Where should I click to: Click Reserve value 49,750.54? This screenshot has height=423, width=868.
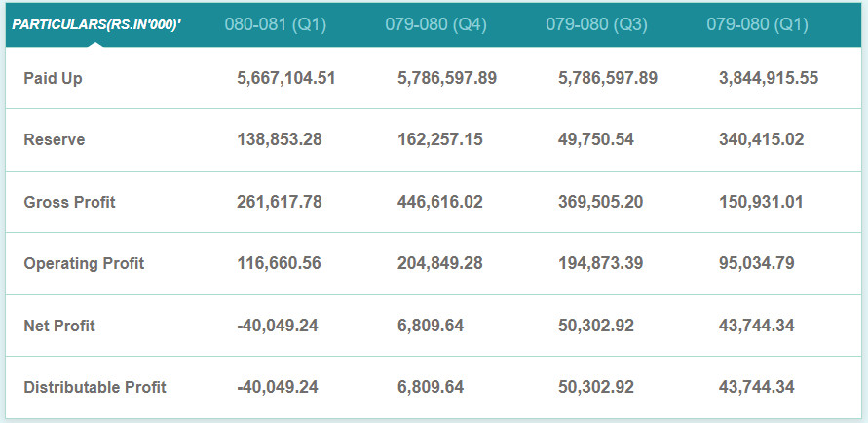tap(596, 139)
